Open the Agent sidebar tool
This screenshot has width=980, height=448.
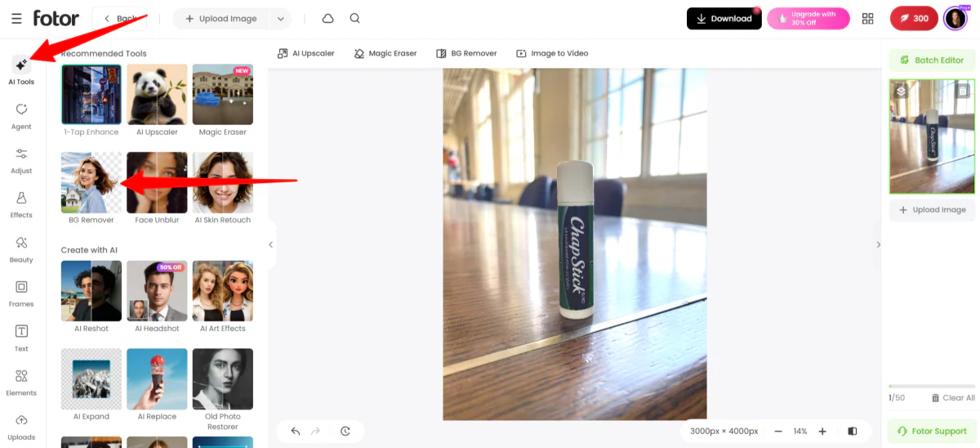point(21,116)
